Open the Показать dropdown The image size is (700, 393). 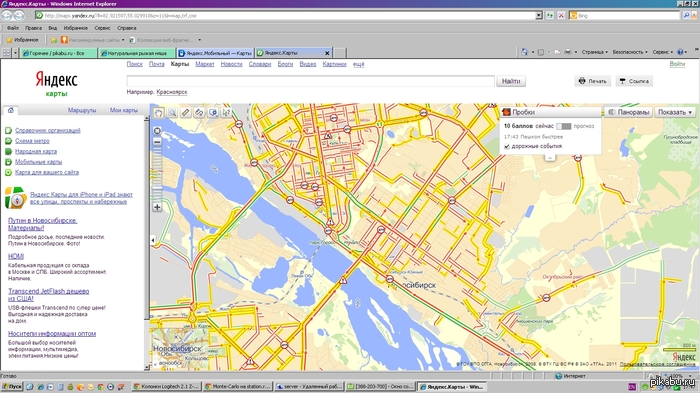tap(675, 112)
